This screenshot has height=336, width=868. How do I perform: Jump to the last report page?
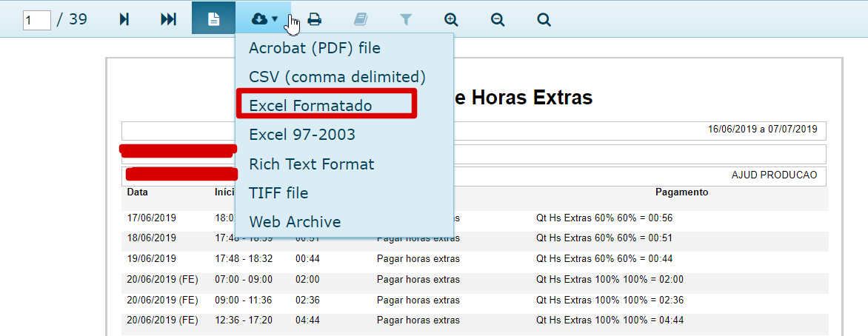coord(168,19)
